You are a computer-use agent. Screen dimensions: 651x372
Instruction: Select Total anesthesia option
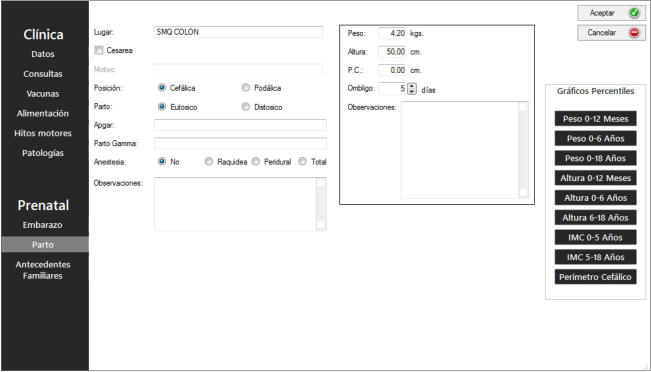[303, 162]
